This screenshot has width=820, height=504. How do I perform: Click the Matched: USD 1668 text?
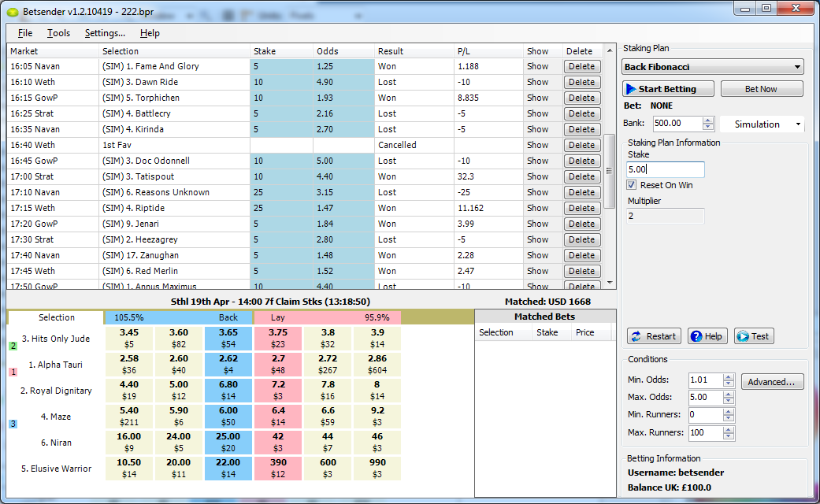(x=547, y=302)
